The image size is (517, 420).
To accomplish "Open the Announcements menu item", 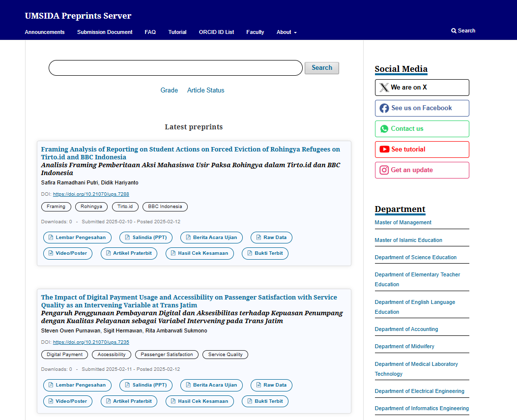I will tap(45, 32).
